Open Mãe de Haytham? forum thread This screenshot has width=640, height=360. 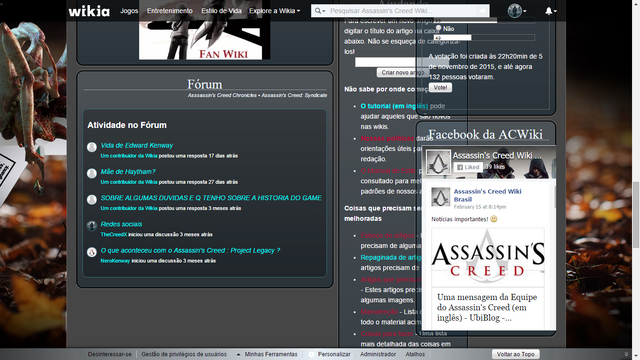(128, 171)
